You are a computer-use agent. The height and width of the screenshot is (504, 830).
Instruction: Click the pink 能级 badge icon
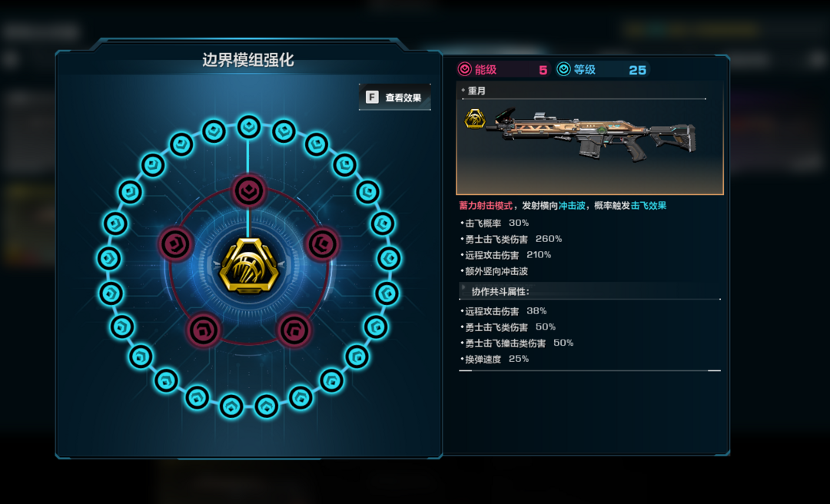point(464,69)
